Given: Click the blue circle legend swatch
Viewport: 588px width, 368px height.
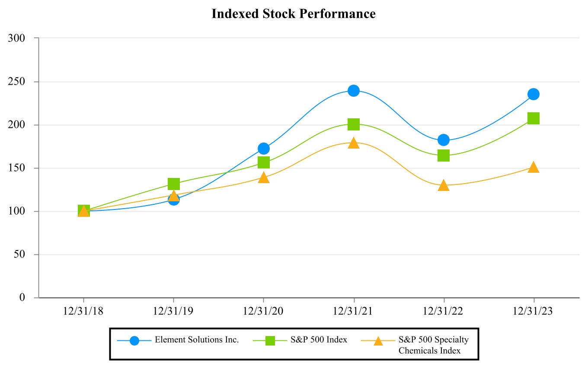Looking at the screenshot, I should point(134,340).
